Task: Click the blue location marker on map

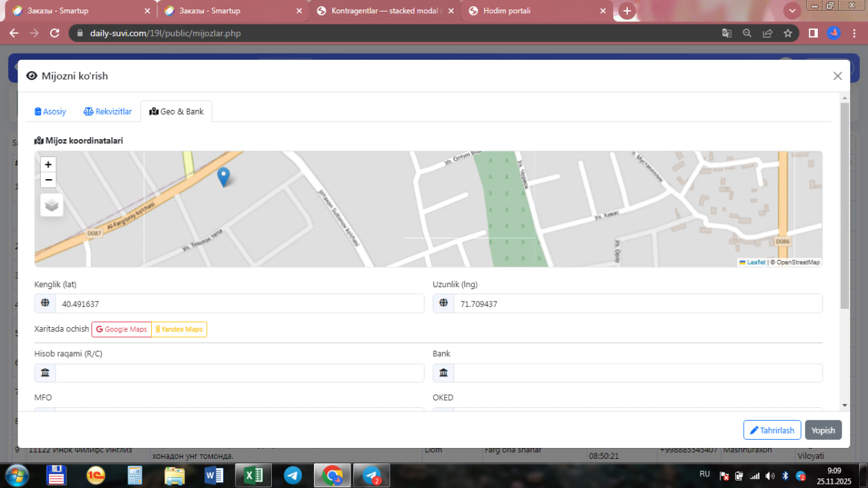Action: point(223,176)
